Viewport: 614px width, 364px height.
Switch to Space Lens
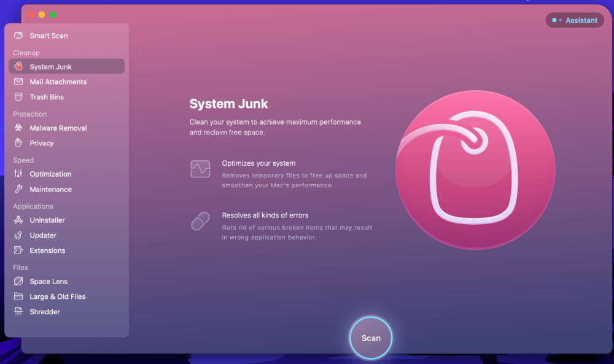pos(66,281)
